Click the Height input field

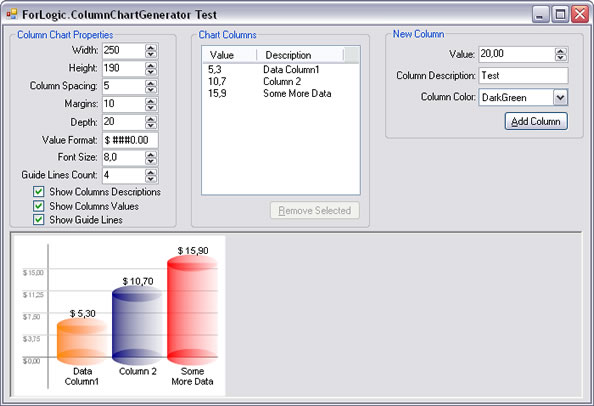(124, 68)
